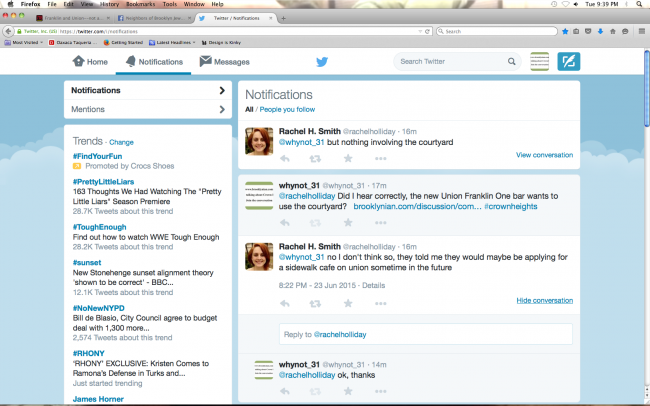Open the Tools menu in menu bar
The image size is (650, 406).
(x=170, y=4)
